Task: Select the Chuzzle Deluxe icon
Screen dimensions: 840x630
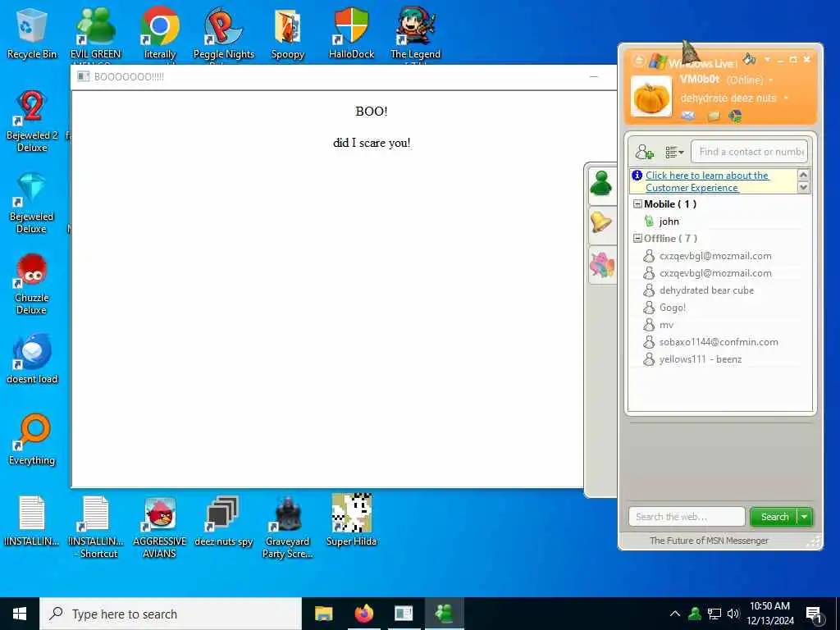Action: [32, 285]
